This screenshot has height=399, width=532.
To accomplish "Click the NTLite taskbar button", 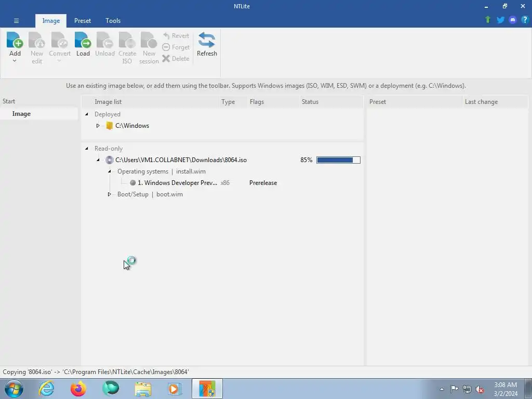I will click(207, 389).
